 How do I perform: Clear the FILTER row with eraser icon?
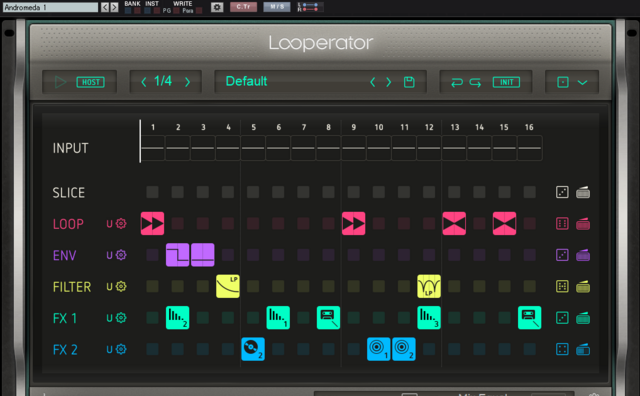(583, 286)
